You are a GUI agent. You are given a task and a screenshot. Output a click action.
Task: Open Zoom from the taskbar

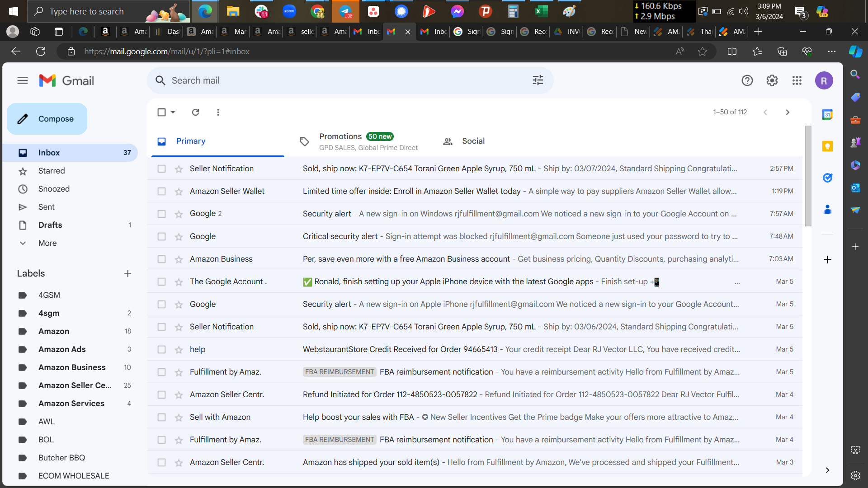(x=289, y=11)
